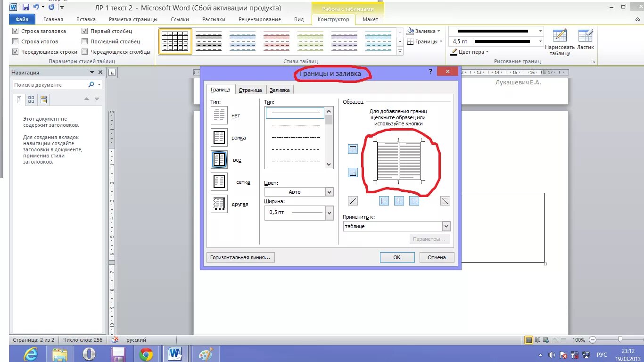Choose the 'рамка' box border type icon
This screenshot has width=644, height=362.
(x=219, y=138)
